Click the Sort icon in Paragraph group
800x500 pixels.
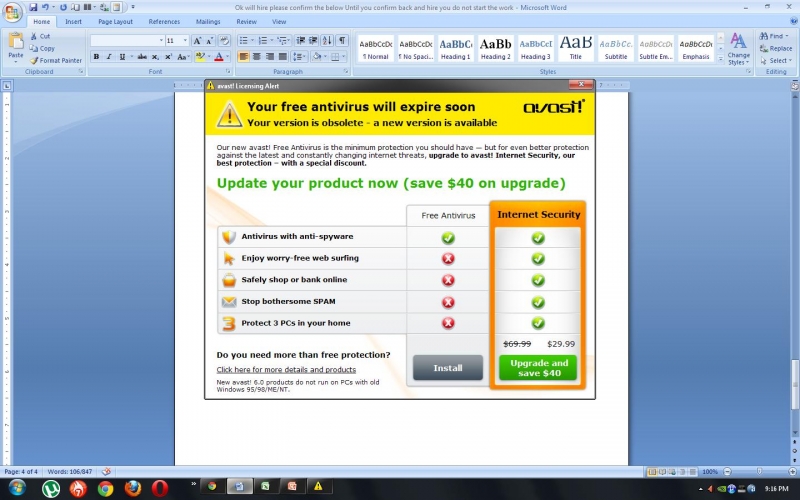point(327,41)
